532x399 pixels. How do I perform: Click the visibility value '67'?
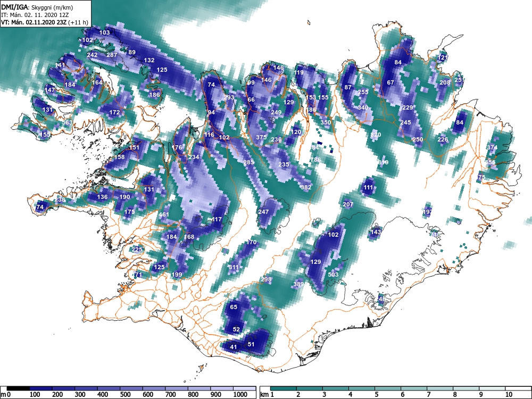[390, 82]
